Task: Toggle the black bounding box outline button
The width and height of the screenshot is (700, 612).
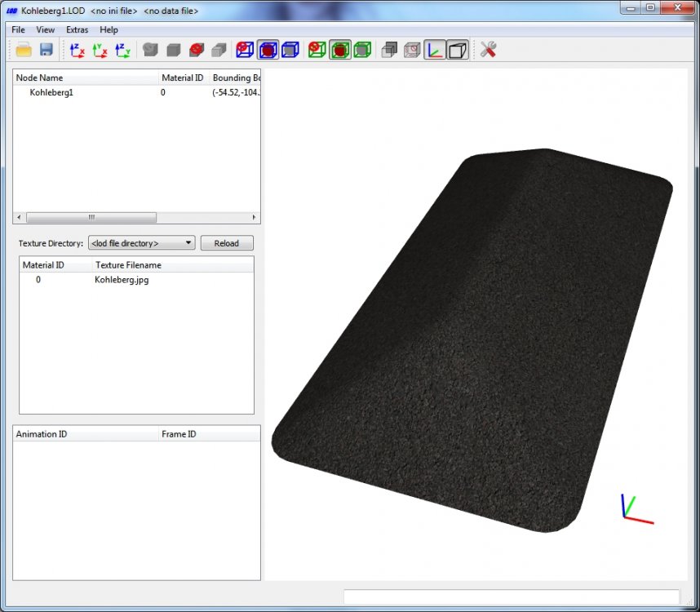Action: click(x=457, y=50)
